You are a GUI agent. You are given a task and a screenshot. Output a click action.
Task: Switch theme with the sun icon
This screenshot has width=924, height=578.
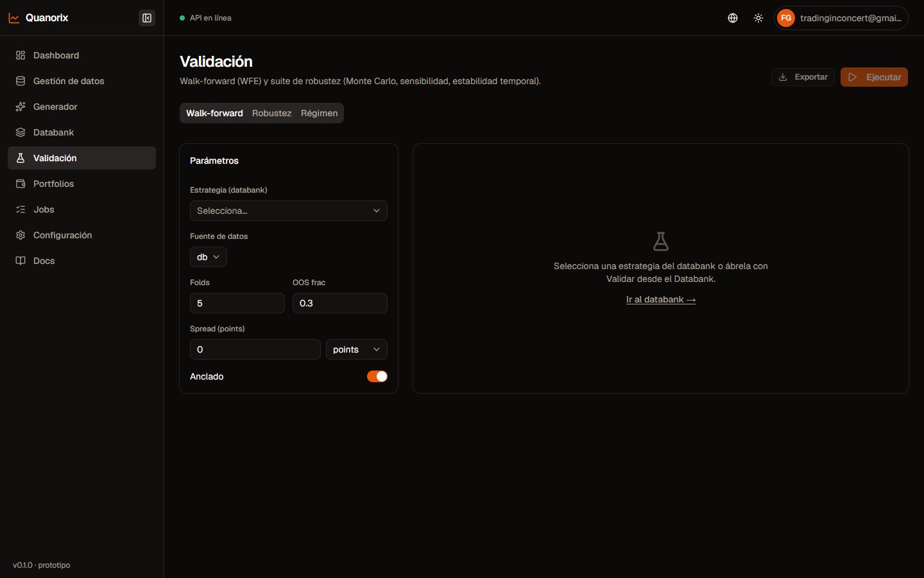pos(758,18)
